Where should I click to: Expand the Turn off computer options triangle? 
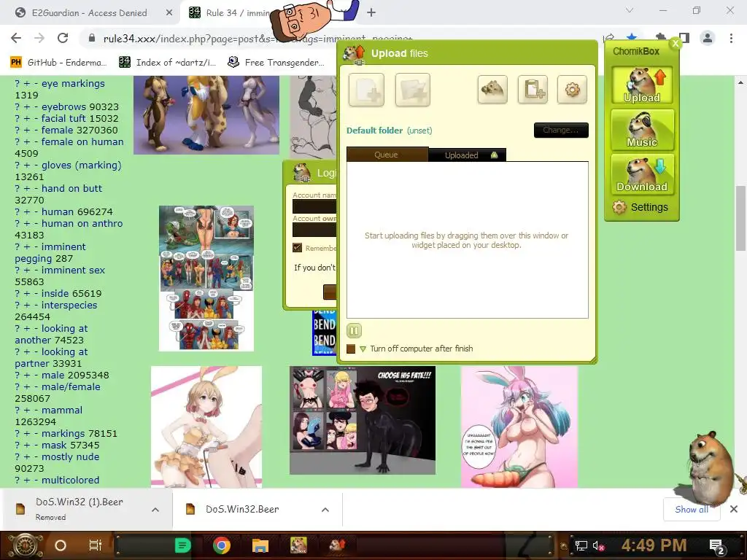click(x=363, y=349)
